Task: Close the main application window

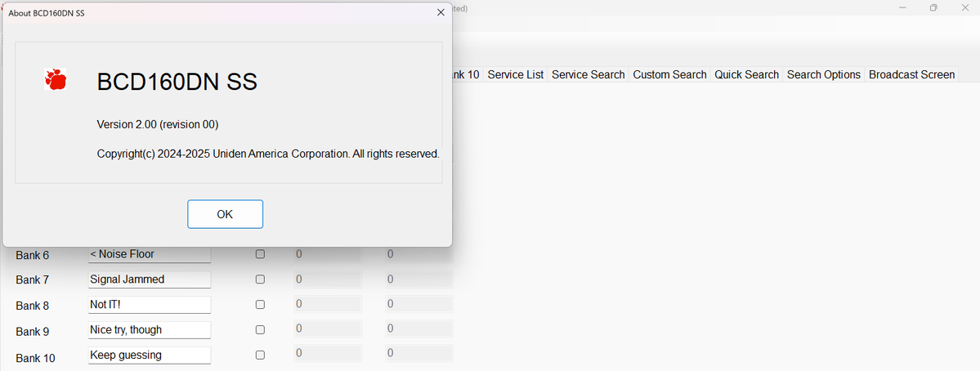Action: click(x=964, y=7)
